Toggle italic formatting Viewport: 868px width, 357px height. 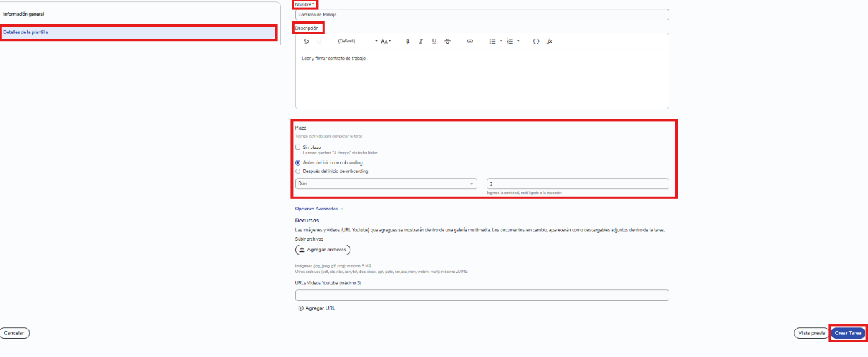(x=421, y=41)
